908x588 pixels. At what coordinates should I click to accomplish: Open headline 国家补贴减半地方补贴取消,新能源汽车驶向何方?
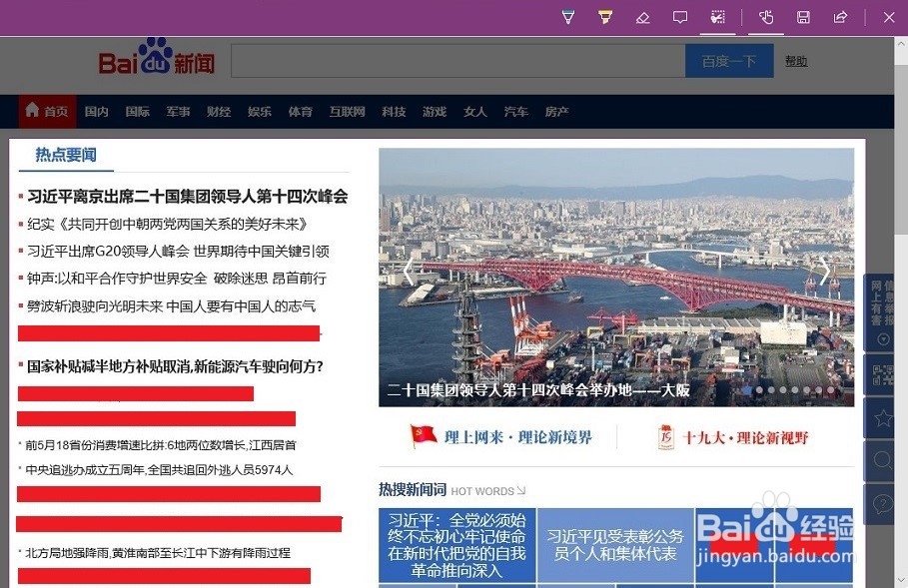click(175, 366)
